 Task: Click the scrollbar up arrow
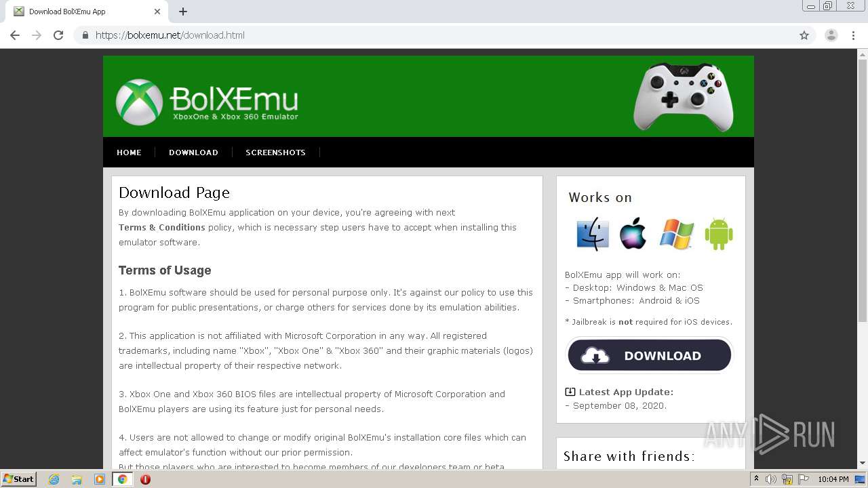point(863,54)
